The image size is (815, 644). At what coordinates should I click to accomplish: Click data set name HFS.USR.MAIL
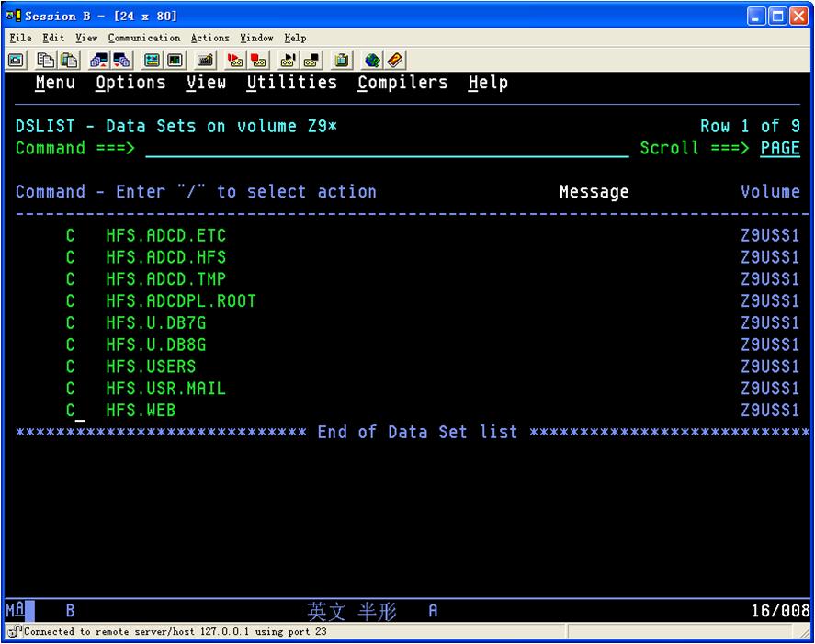tap(165, 389)
